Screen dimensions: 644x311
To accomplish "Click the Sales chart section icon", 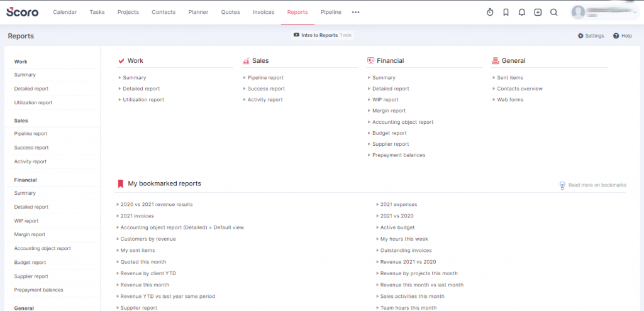I will (246, 61).
